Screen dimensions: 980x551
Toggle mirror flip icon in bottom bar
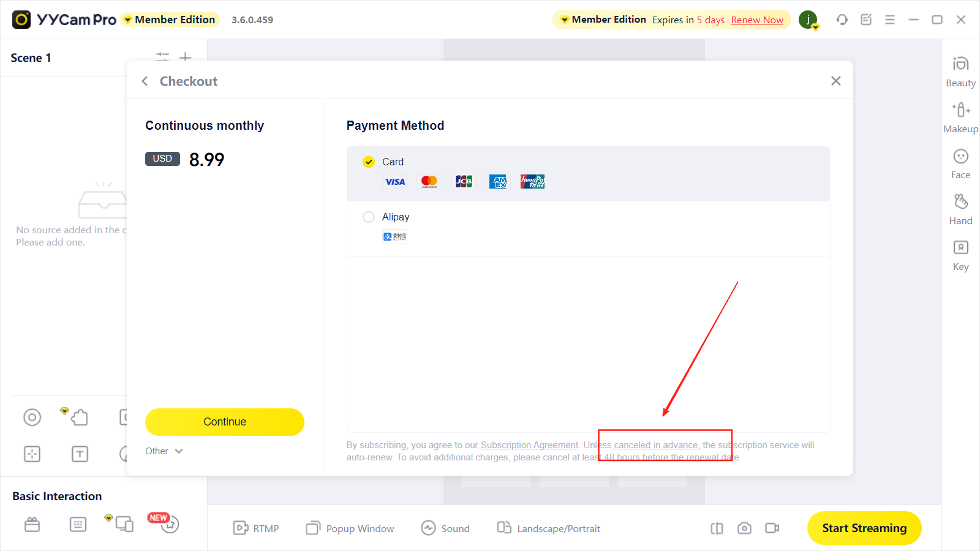coord(717,528)
